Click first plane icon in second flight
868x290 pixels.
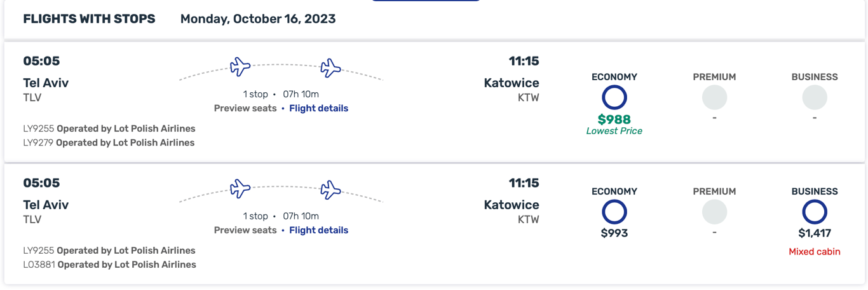point(240,188)
